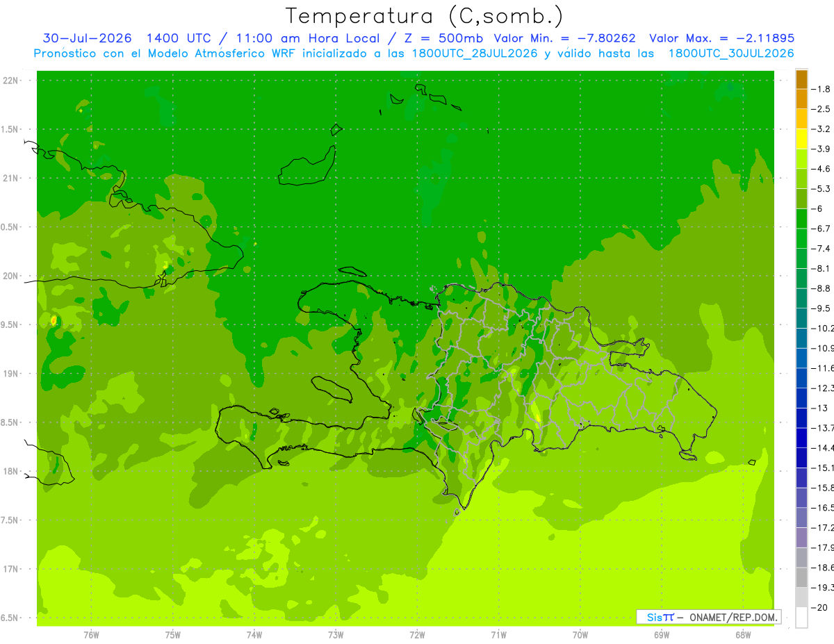Click the 69W longitude axis label
The height and width of the screenshot is (644, 834).
click(x=661, y=634)
